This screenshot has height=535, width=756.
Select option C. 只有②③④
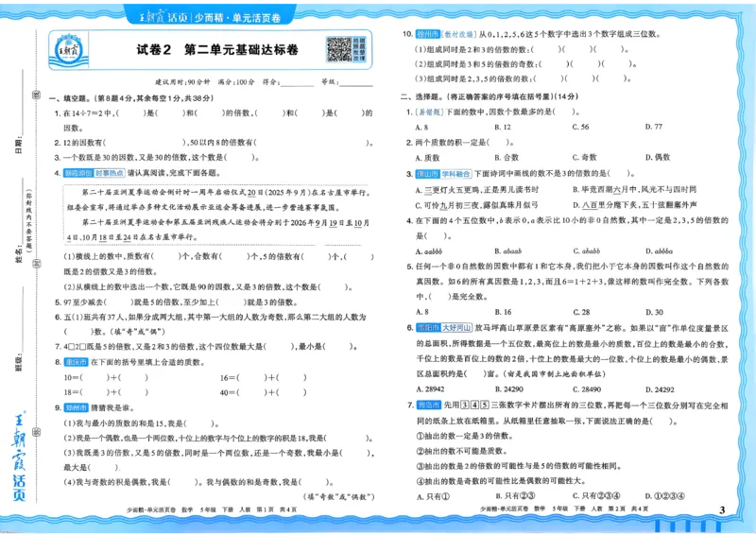(x=596, y=496)
